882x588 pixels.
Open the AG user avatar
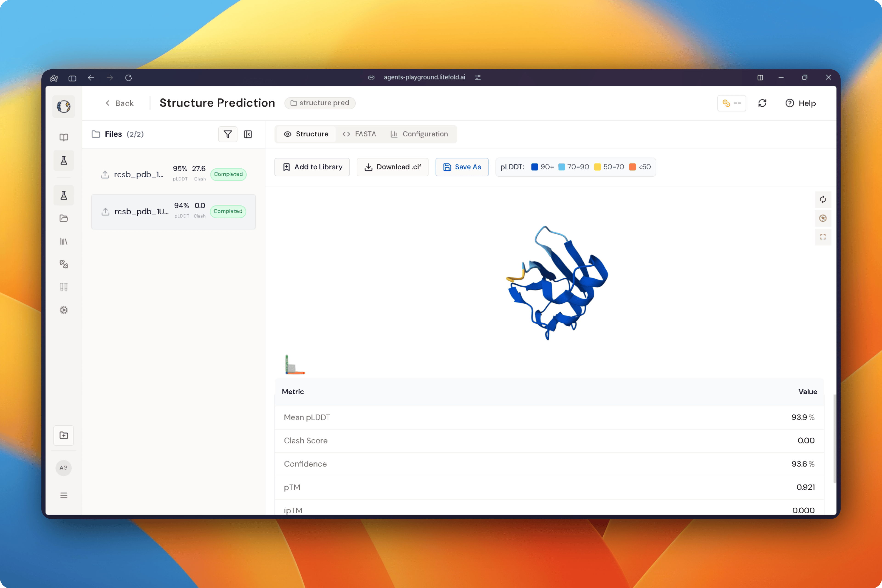(x=64, y=468)
